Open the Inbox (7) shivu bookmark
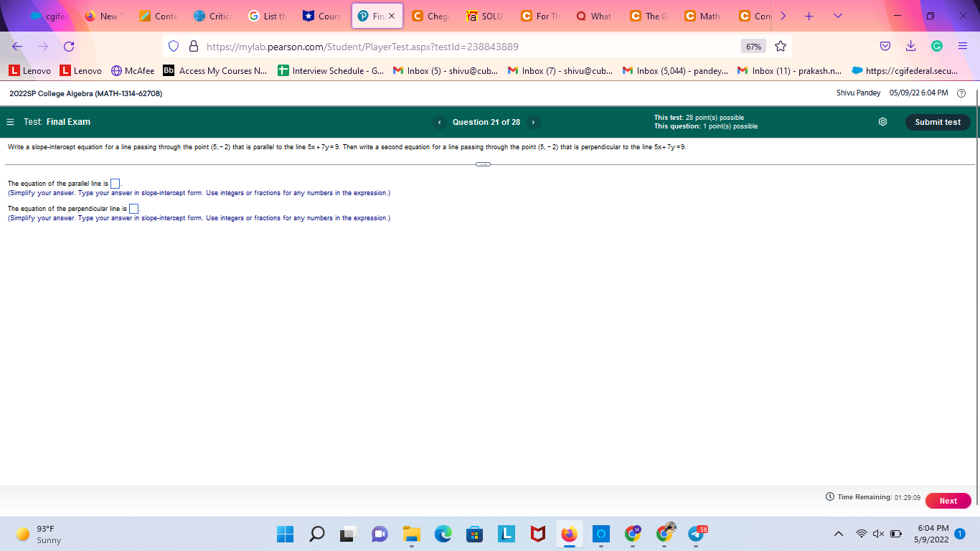The height and width of the screenshot is (551, 980). click(560, 71)
